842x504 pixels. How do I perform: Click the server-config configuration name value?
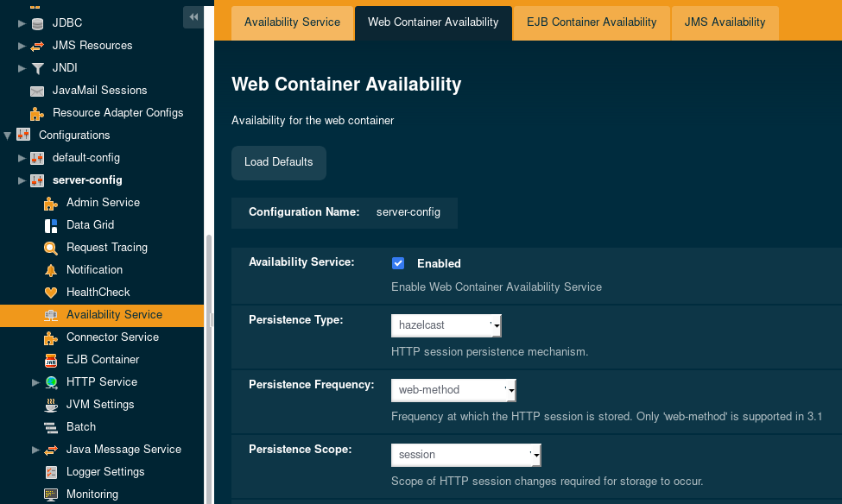[408, 212]
